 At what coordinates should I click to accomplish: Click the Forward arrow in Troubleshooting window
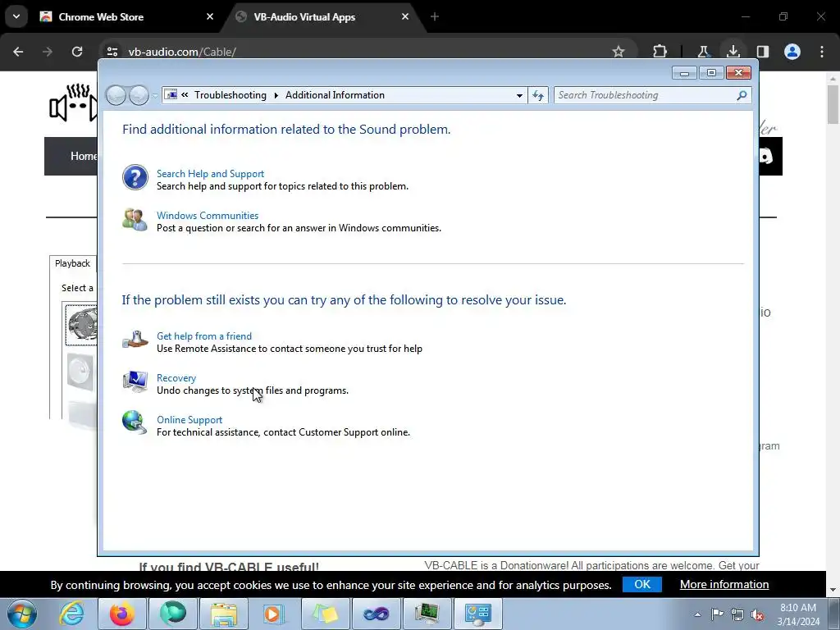tap(139, 95)
